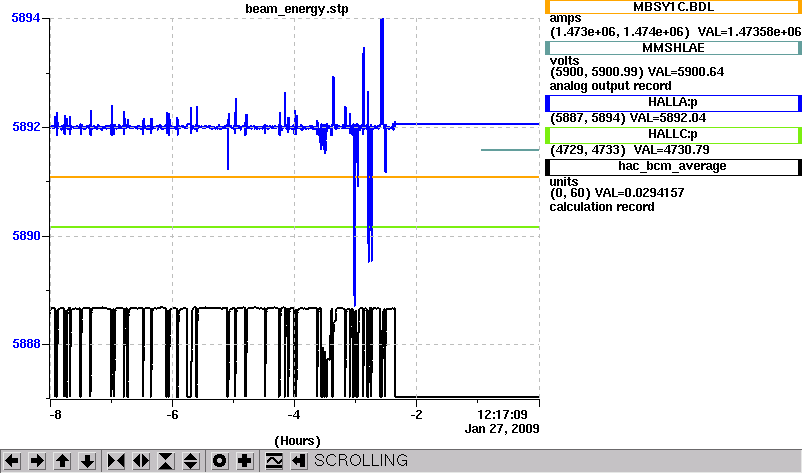Viewport: 802px width, 473px height.
Task: Zoom in horizontally with the inward-triangles icon
Action: tap(116, 461)
